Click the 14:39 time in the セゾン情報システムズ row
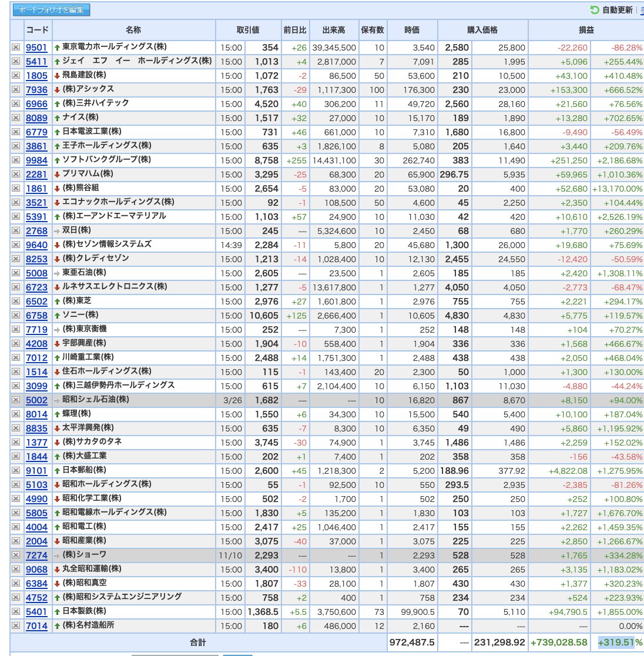644x656 pixels. [232, 245]
